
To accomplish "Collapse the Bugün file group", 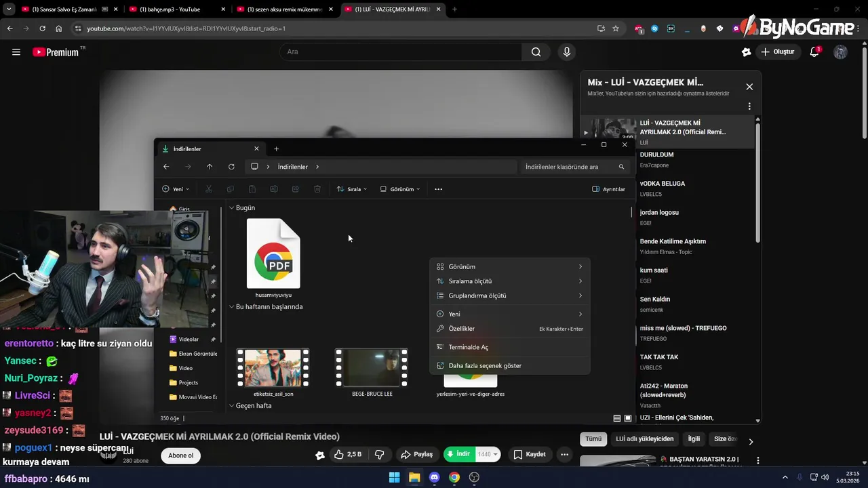I will tap(231, 208).
